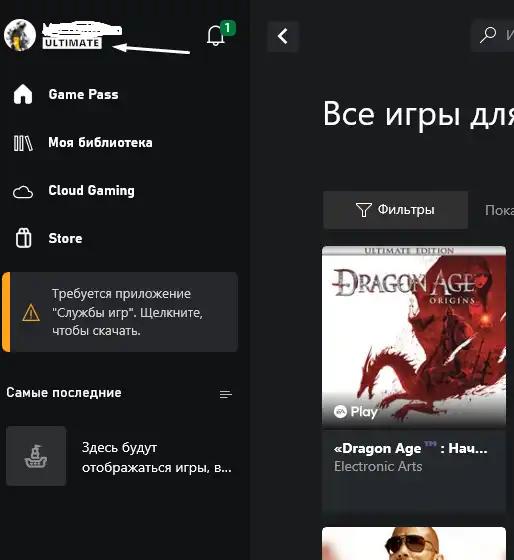
Task: Click the ship placeholder game tile
Action: click(x=36, y=456)
